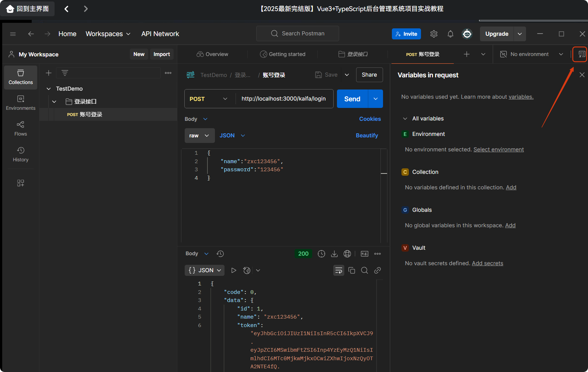Collapse the 登录接口 folder
The height and width of the screenshot is (372, 588).
point(54,102)
